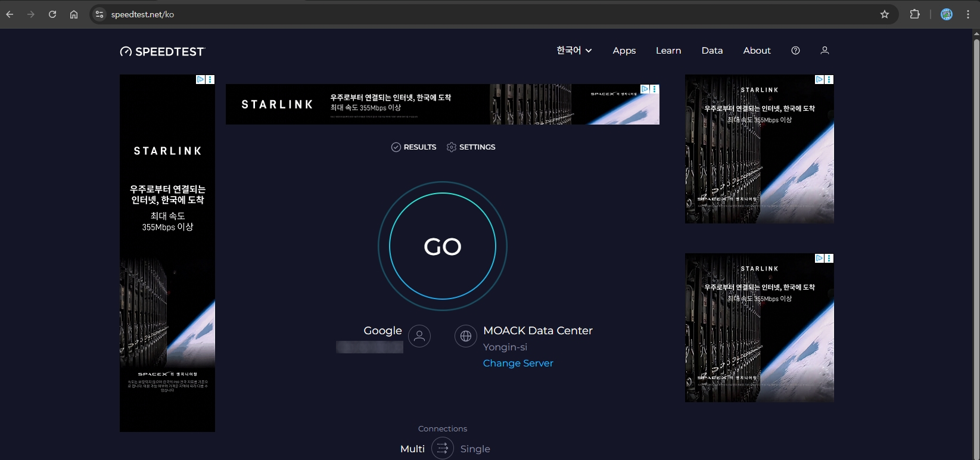Click the Google provider name
Viewport: 980px width, 460px height.
[382, 331]
